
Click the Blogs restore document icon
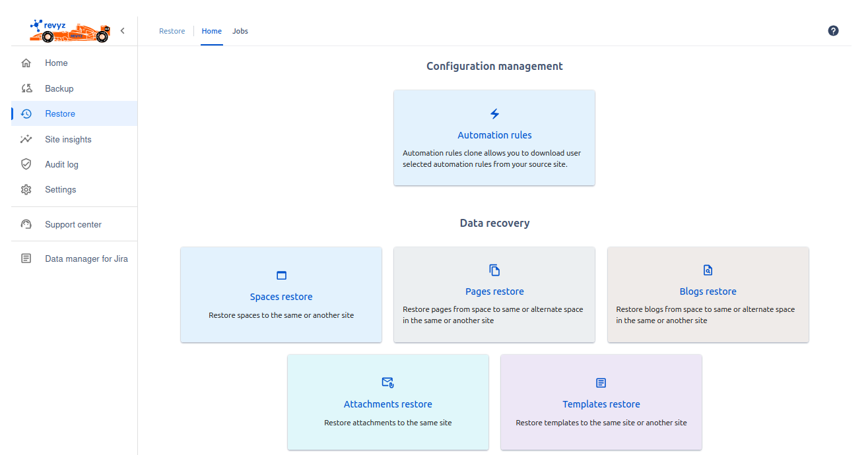tap(708, 270)
